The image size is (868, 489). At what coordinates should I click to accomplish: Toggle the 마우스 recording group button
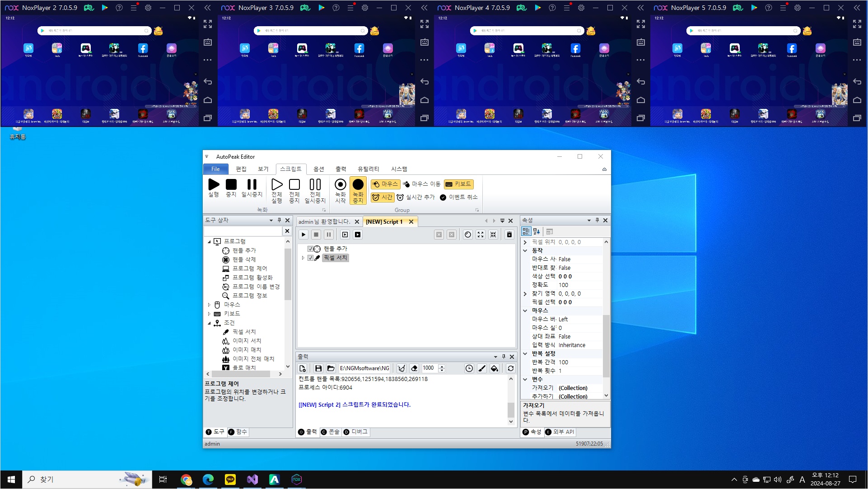tap(385, 184)
